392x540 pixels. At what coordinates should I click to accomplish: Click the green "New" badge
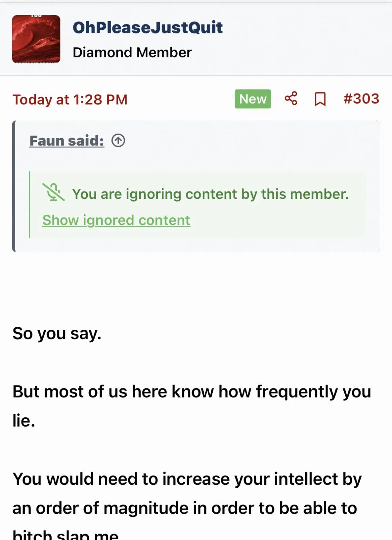click(x=253, y=99)
